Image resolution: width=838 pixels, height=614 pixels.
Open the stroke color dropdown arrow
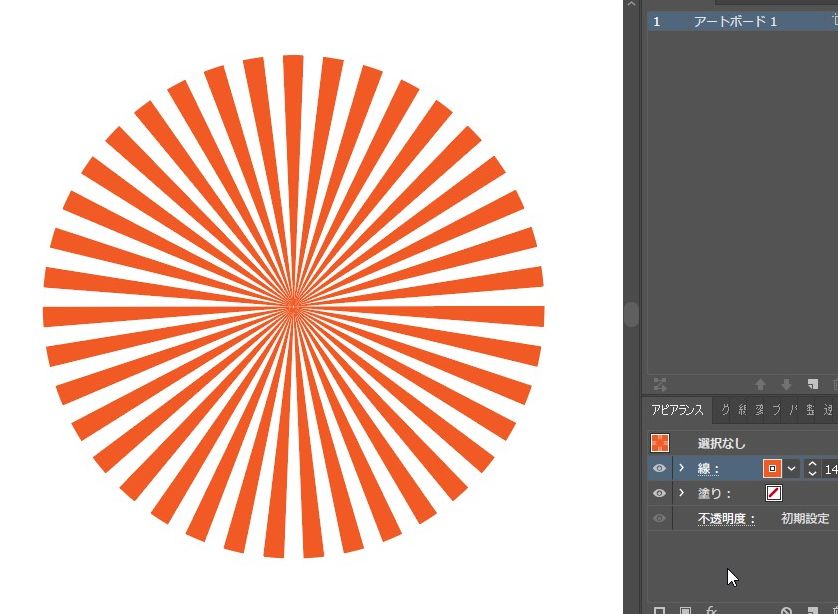coord(792,468)
